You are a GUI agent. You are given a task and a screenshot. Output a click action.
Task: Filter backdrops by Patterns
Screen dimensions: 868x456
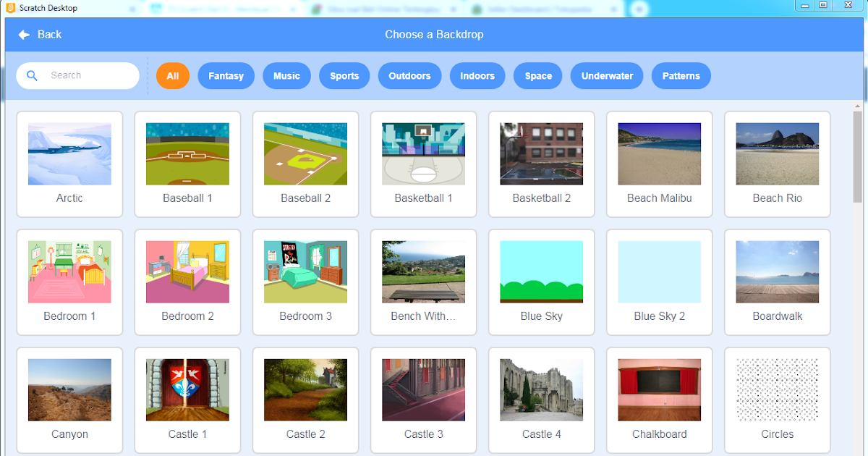pyautogui.click(x=681, y=75)
